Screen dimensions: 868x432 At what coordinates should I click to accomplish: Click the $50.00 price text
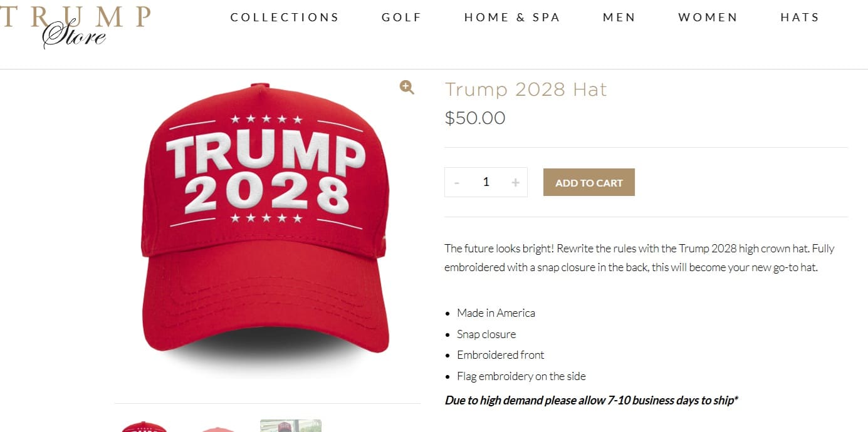pyautogui.click(x=475, y=118)
